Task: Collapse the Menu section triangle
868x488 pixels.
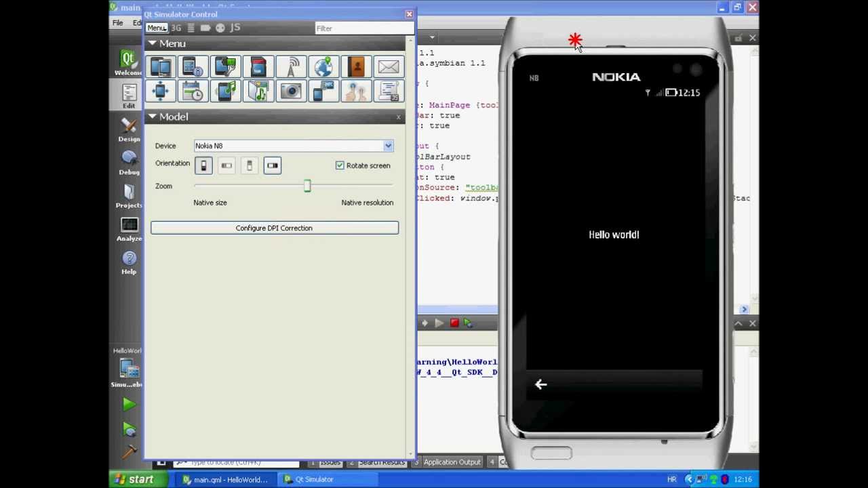Action: point(153,43)
